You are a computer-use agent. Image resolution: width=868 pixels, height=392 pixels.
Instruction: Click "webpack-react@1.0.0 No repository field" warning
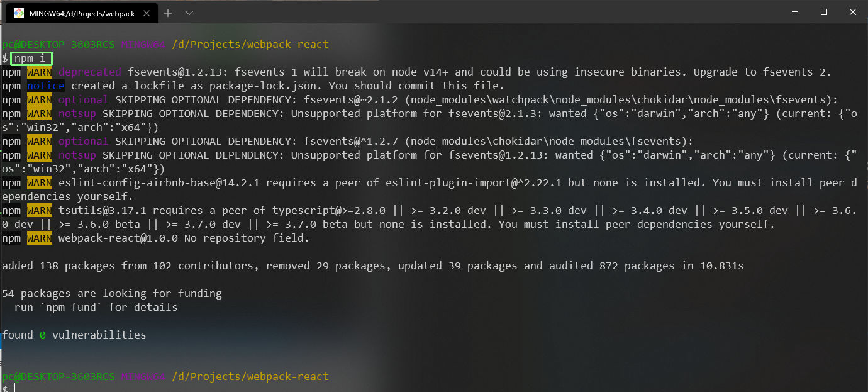point(184,238)
